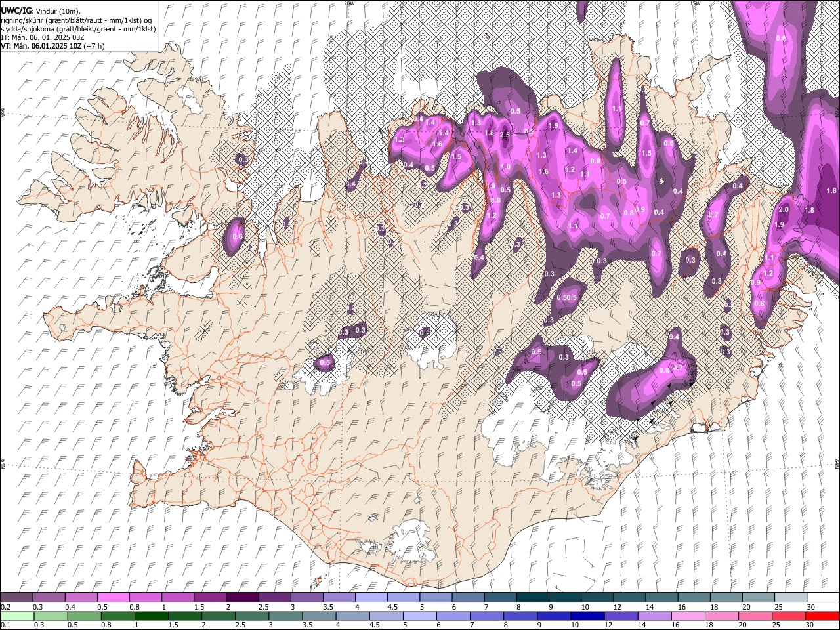The width and height of the screenshot is (840, 630).
Task: Click the "0.1" label in lower legend
Action: (x=5, y=625)
